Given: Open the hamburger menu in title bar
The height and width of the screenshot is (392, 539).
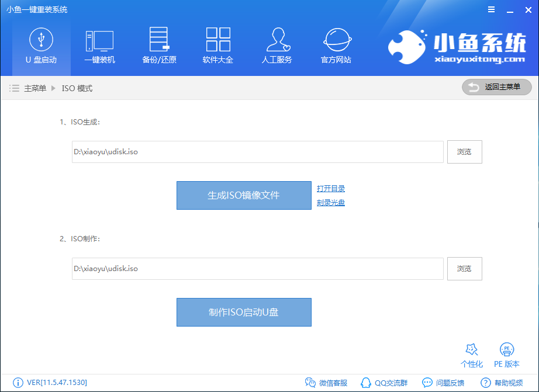Looking at the screenshot, I should coord(491,9).
